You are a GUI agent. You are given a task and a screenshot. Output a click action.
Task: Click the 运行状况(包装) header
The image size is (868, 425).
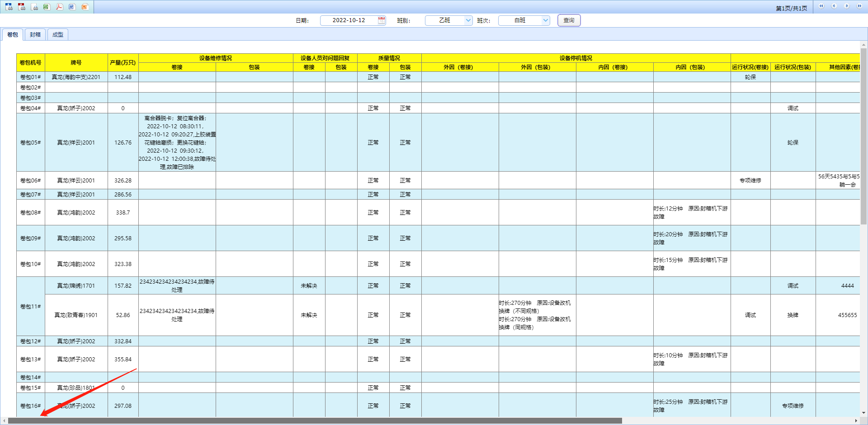pos(793,67)
